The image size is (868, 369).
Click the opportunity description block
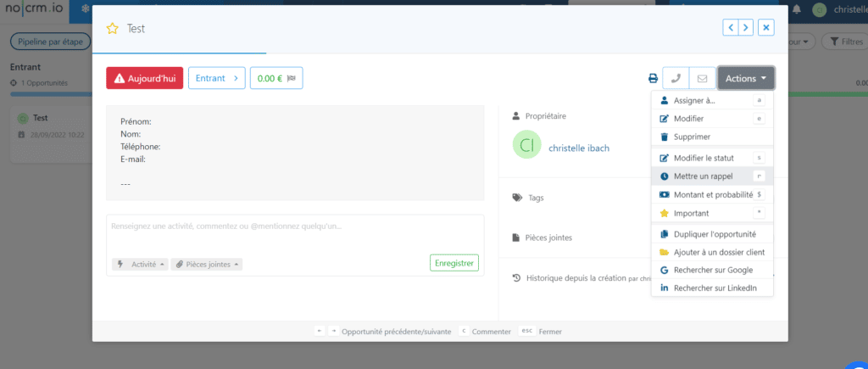click(295, 153)
